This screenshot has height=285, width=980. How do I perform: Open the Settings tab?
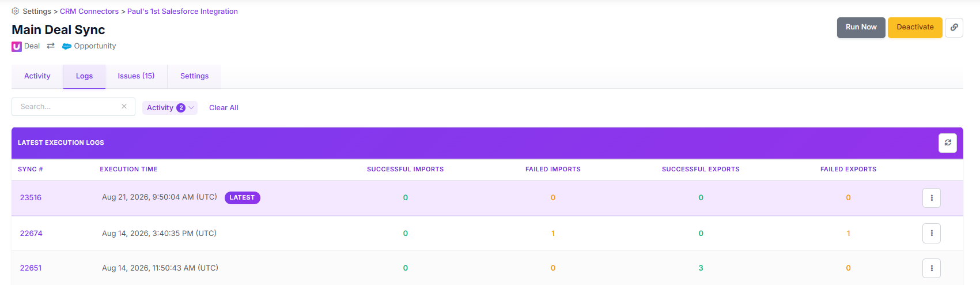coord(194,76)
